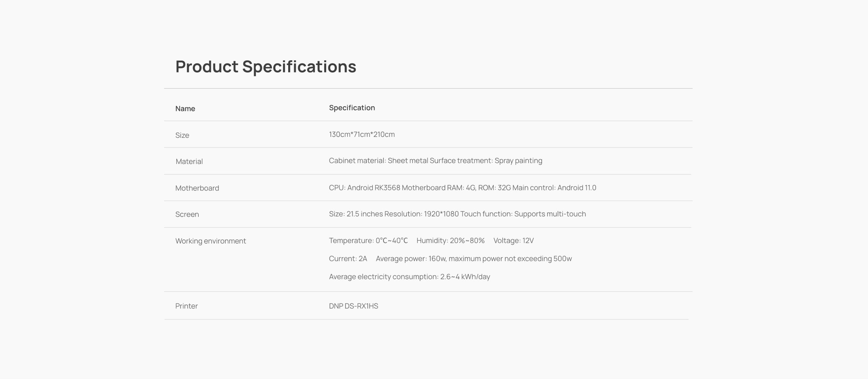Image resolution: width=868 pixels, height=379 pixels.
Task: Select the Working environment row label
Action: click(x=210, y=241)
